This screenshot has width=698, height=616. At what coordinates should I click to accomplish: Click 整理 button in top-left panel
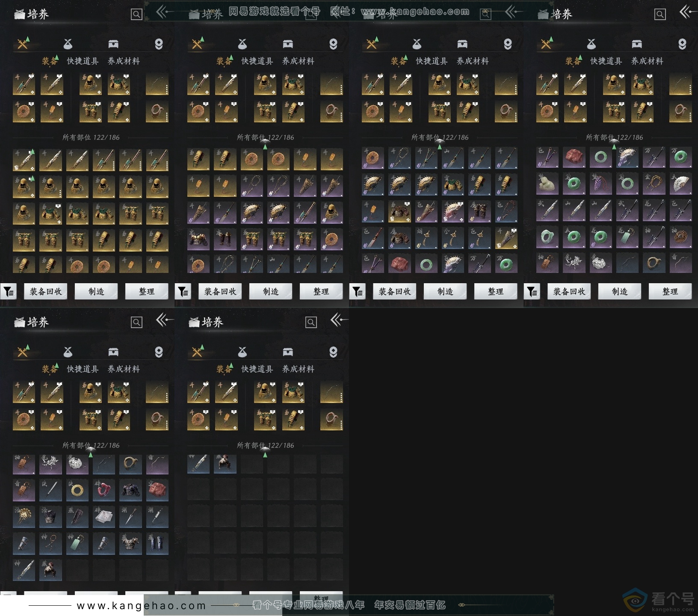click(147, 291)
